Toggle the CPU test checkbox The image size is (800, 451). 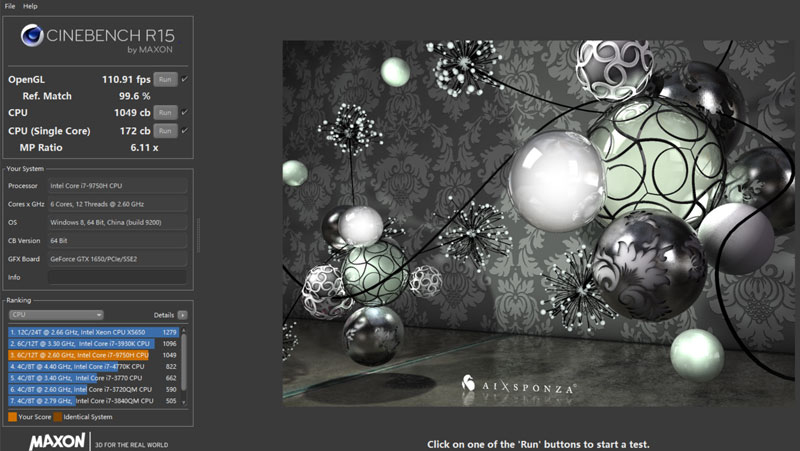point(185,112)
